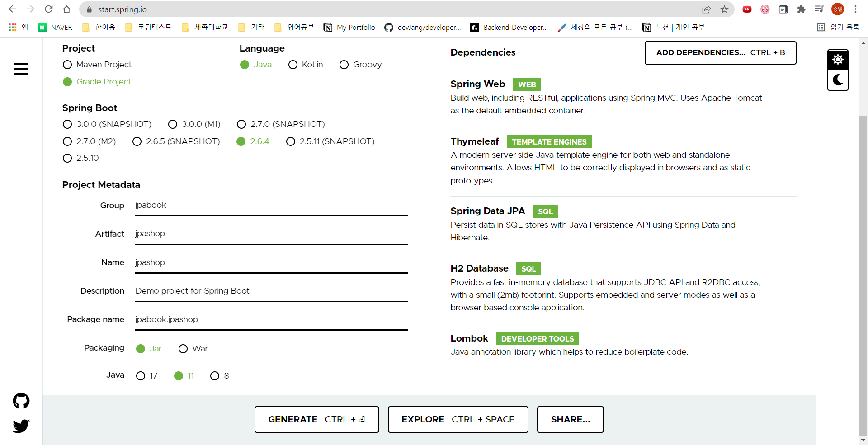Click the Package name input field
Viewport: 868px width, 445px height.
pyautogui.click(x=271, y=320)
